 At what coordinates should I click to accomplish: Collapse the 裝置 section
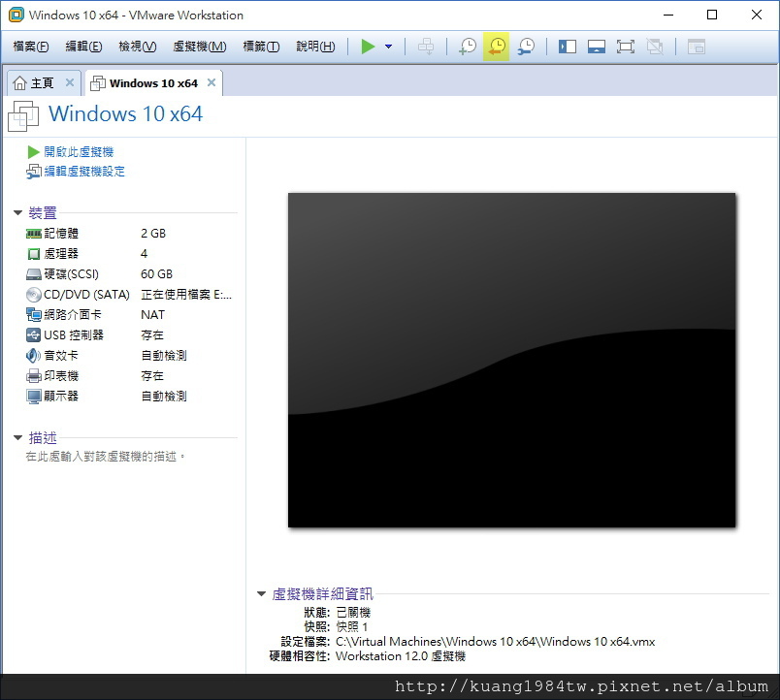(x=17, y=212)
